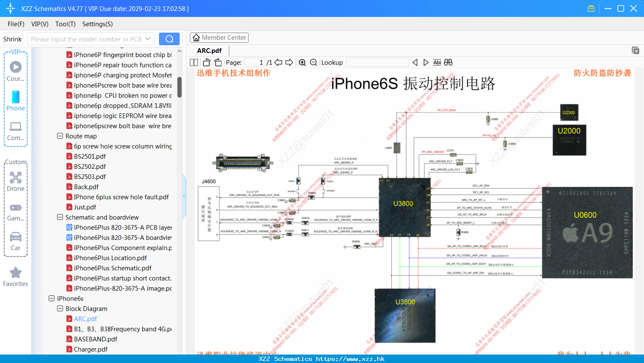
Task: Open the Courses sidebar icon
Action: [16, 71]
